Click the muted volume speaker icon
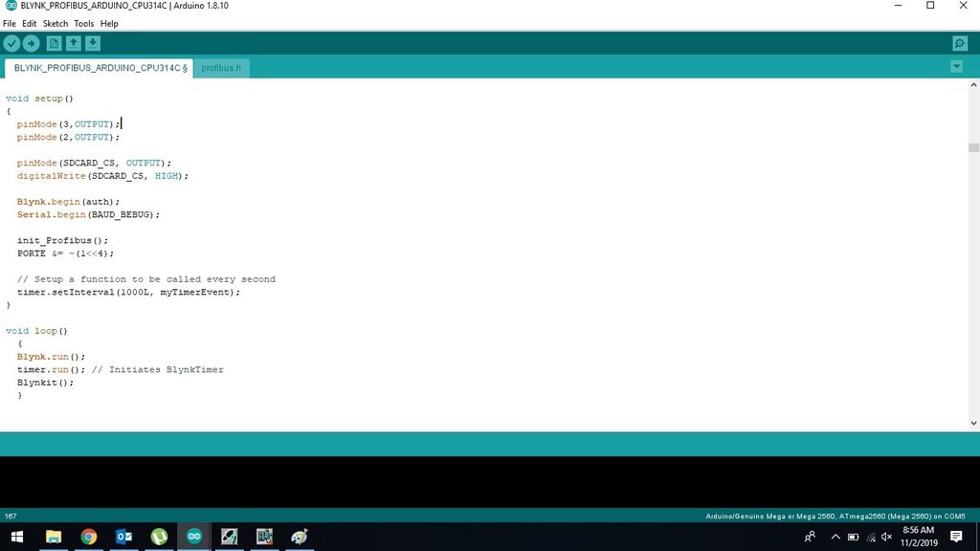 [x=886, y=537]
